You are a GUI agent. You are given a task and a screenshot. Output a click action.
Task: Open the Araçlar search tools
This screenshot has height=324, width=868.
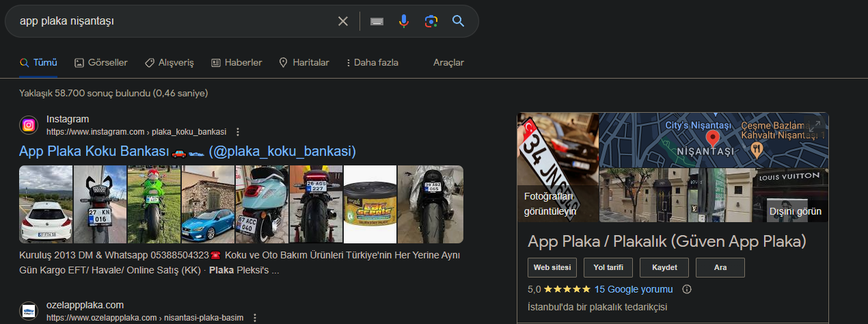[448, 62]
